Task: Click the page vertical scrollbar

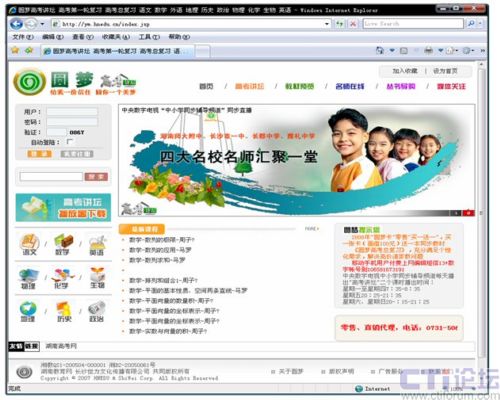Action: click(x=481, y=210)
